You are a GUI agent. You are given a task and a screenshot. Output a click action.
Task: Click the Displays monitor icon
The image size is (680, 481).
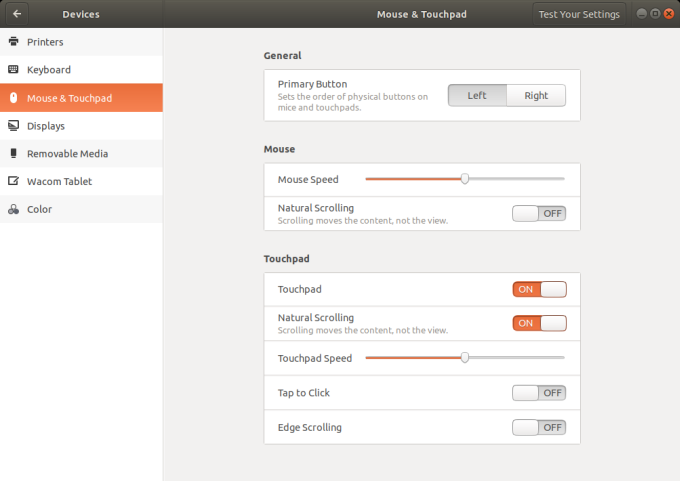[x=13, y=126]
